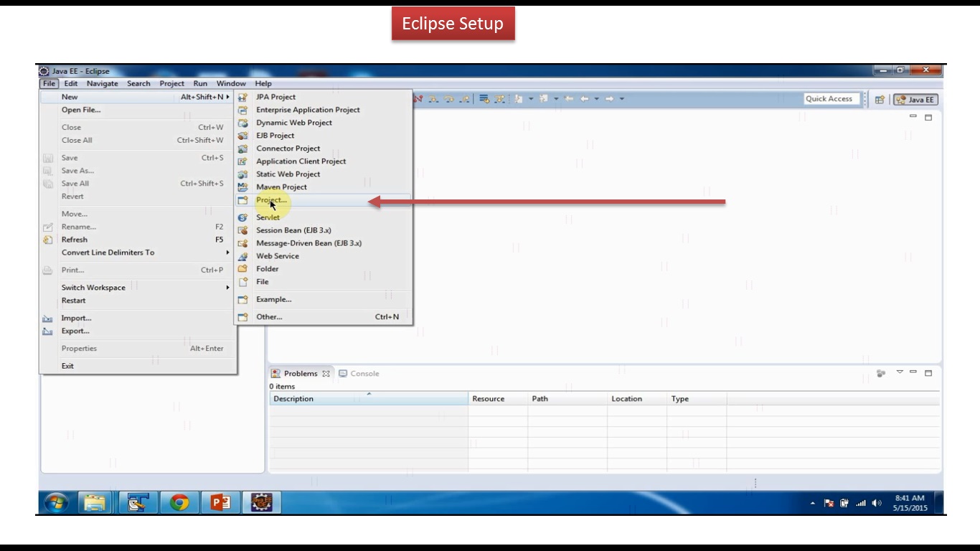Screen dimensions: 980x551
Task: Choose Refresh from File menu
Action: (x=75, y=240)
